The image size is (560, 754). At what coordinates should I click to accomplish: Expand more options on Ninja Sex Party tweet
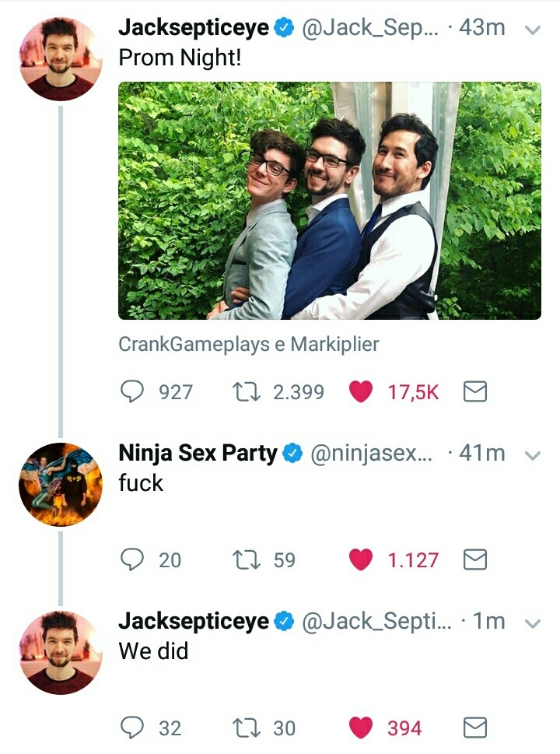(x=533, y=455)
